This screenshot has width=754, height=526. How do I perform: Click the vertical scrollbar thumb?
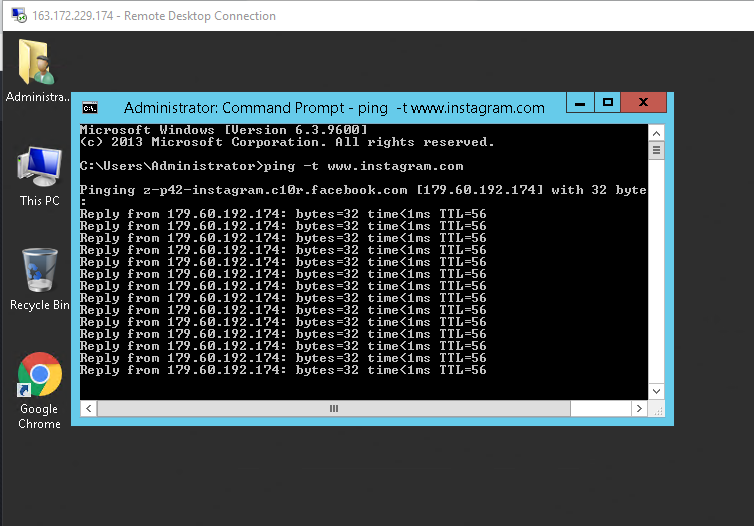[656, 150]
